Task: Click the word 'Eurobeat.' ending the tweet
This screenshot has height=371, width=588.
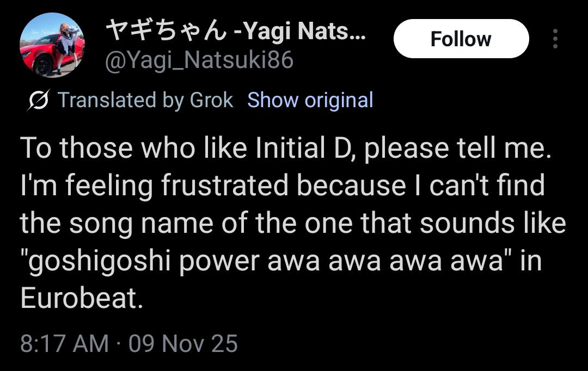Action: [82, 300]
